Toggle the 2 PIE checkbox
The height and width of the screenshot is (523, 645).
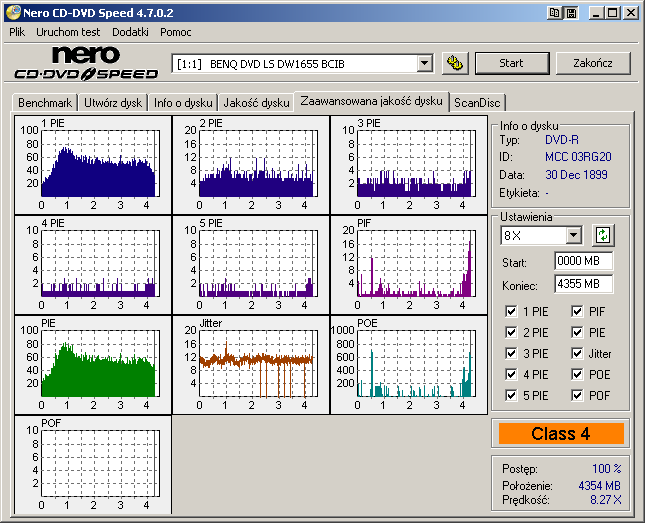click(x=511, y=332)
